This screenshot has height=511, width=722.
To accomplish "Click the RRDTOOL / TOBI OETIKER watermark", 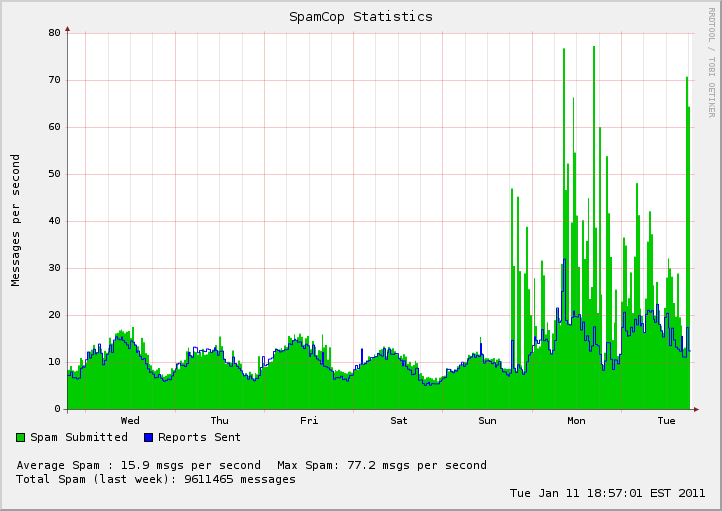I will [711, 62].
